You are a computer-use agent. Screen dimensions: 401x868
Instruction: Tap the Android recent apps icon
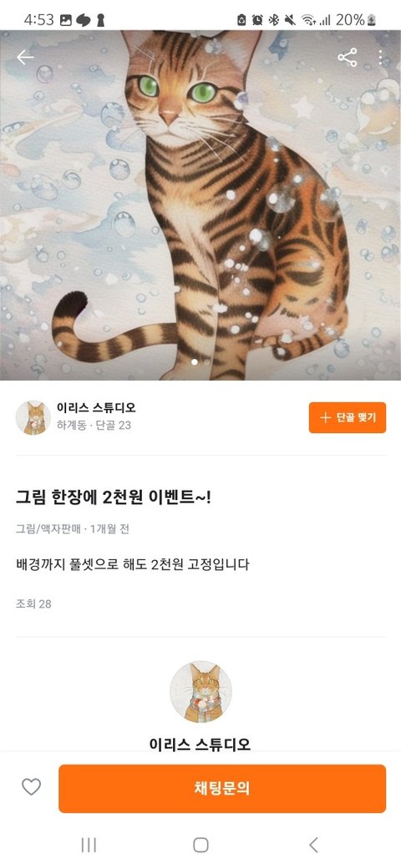click(89, 845)
